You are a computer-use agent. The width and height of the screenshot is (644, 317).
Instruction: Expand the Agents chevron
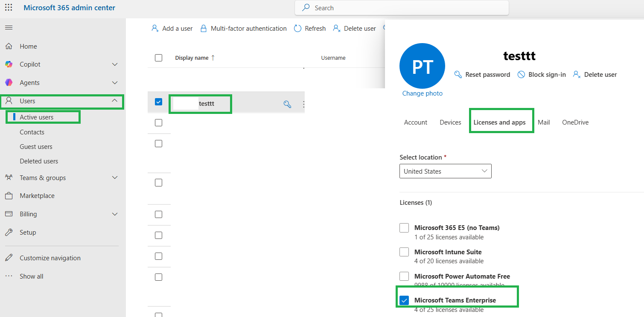click(x=114, y=82)
